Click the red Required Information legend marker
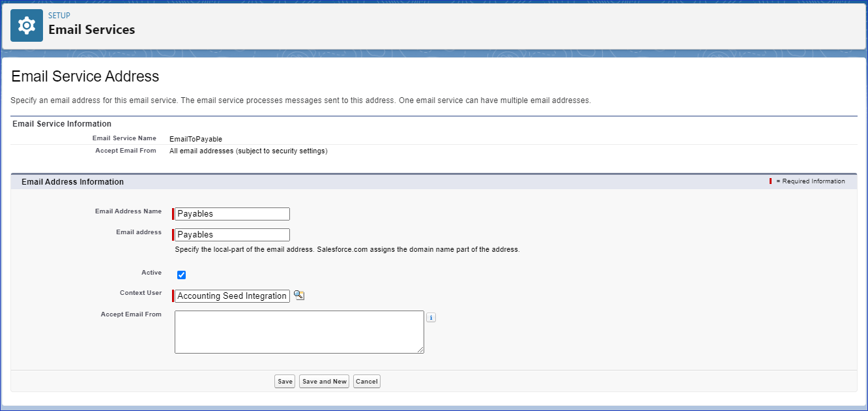 coord(770,181)
